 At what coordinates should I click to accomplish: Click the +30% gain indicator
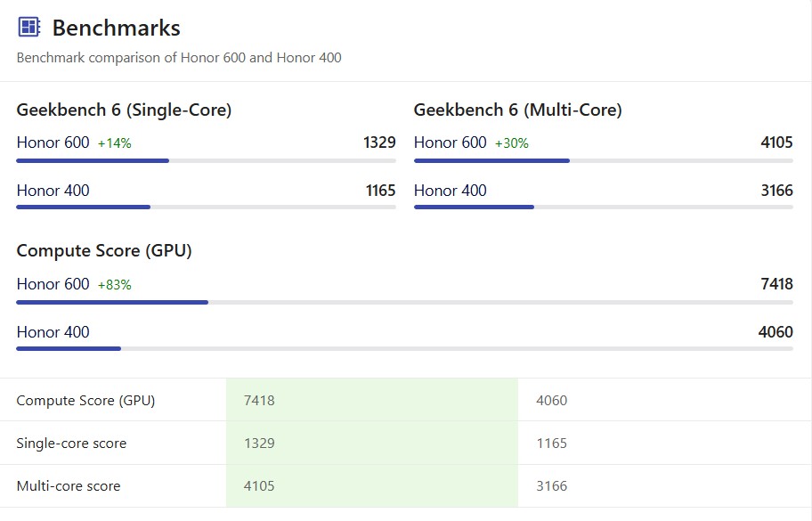(512, 143)
